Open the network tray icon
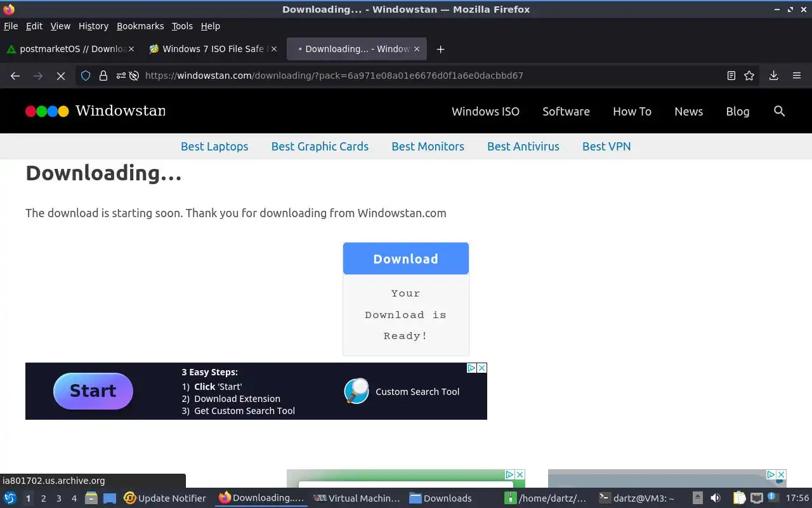812x508 pixels. [x=756, y=498]
